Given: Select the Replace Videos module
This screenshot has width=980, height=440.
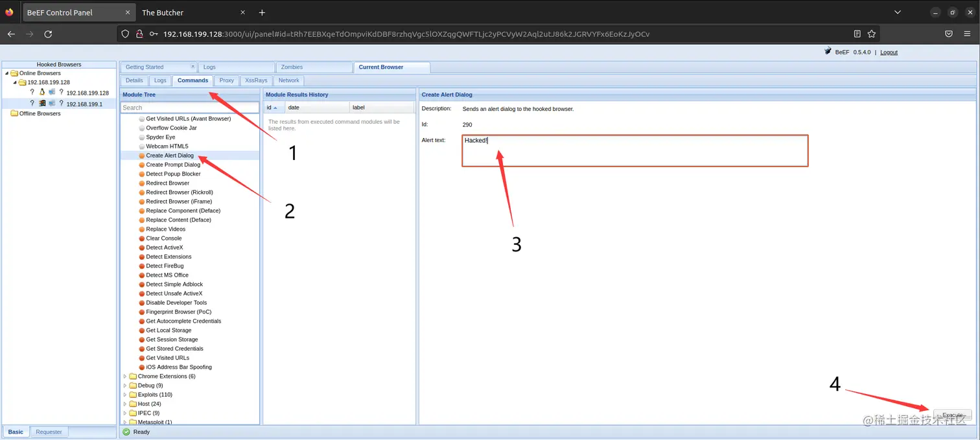Looking at the screenshot, I should [166, 229].
